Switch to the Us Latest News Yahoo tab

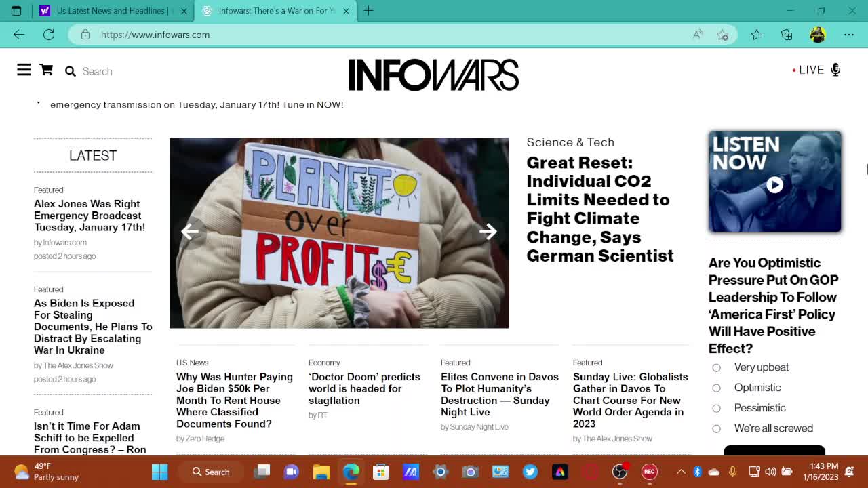(108, 11)
